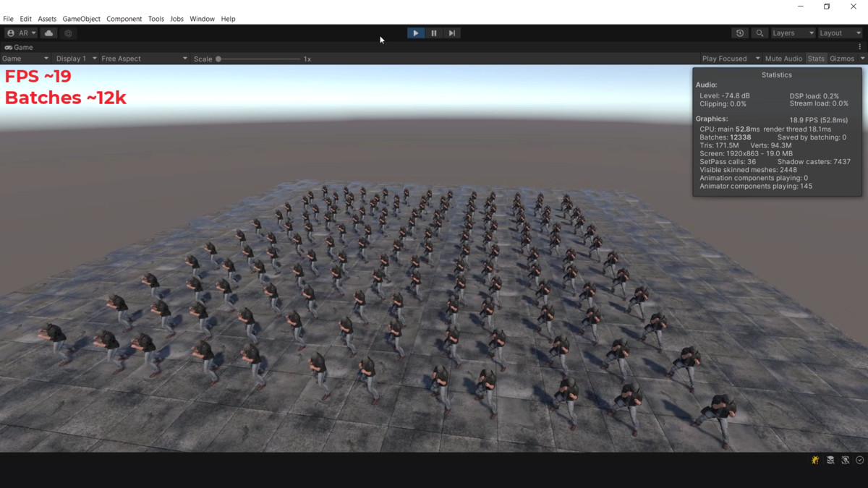Toggle Mute Audio in the Game view
Screen dimensions: 868x488
(783, 58)
